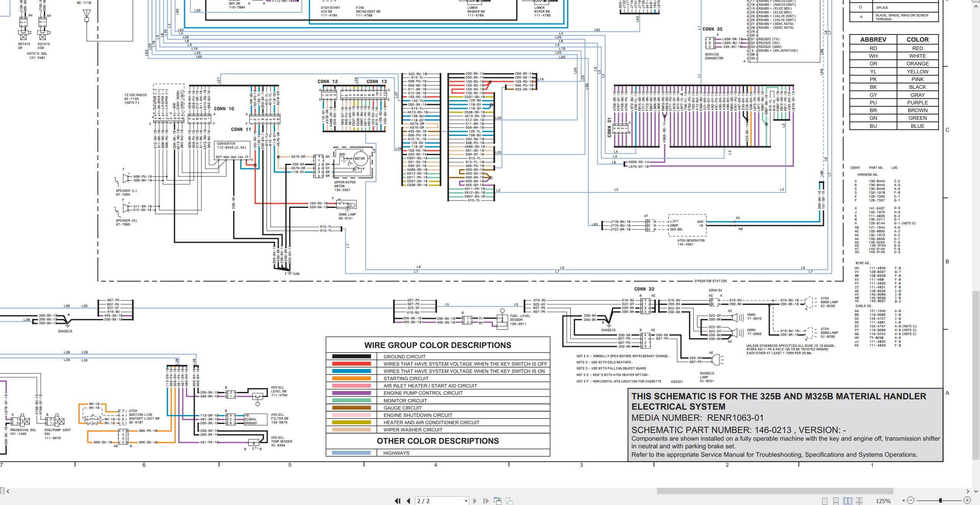Click the CONVERTER 112-3543 box
This screenshot has width=980, height=505.
(232, 150)
